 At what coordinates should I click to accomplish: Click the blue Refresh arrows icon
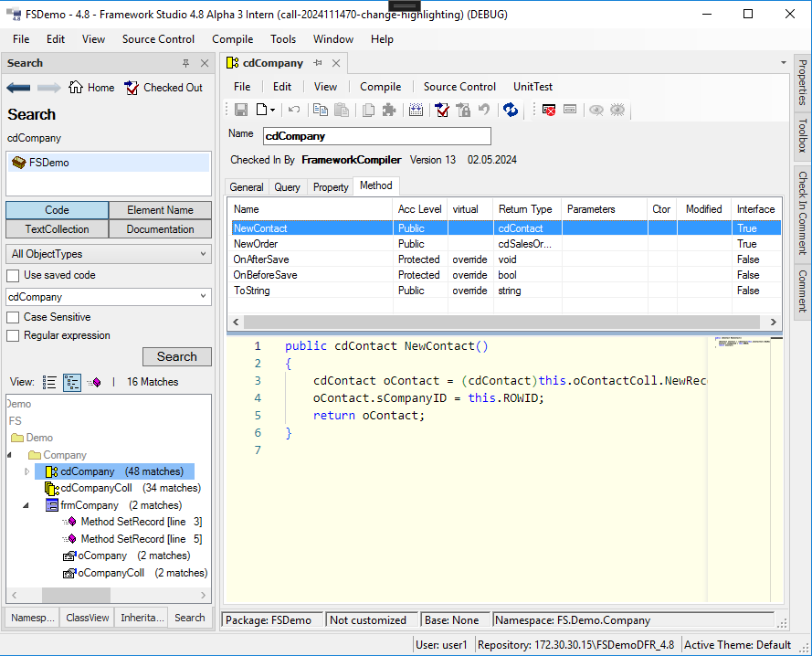(510, 110)
